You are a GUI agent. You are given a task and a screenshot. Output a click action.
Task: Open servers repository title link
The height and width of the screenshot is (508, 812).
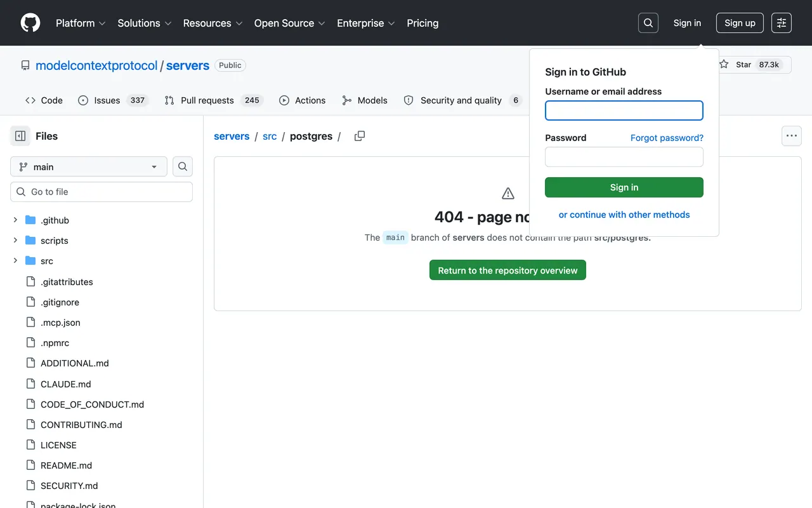[x=188, y=65]
